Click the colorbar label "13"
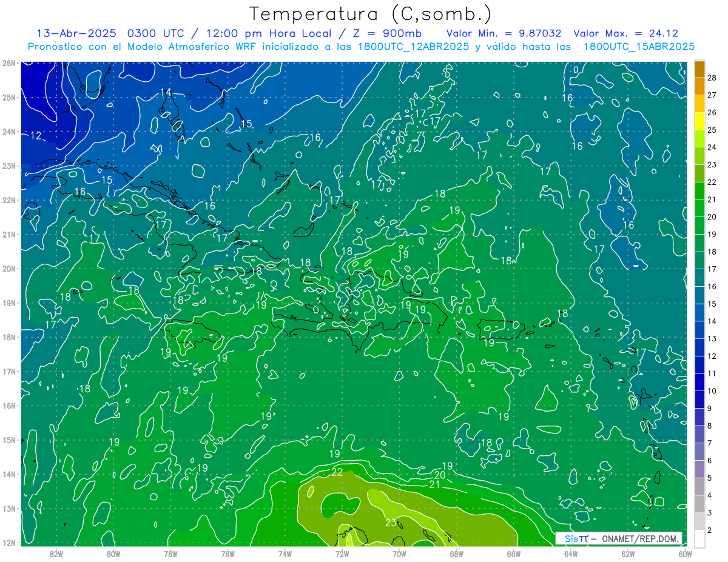The width and height of the screenshot is (728, 562). 712,338
